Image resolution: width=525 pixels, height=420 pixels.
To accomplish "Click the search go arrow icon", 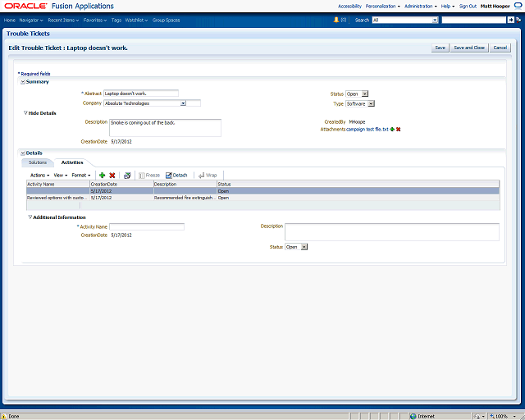I will pyautogui.click(x=510, y=20).
